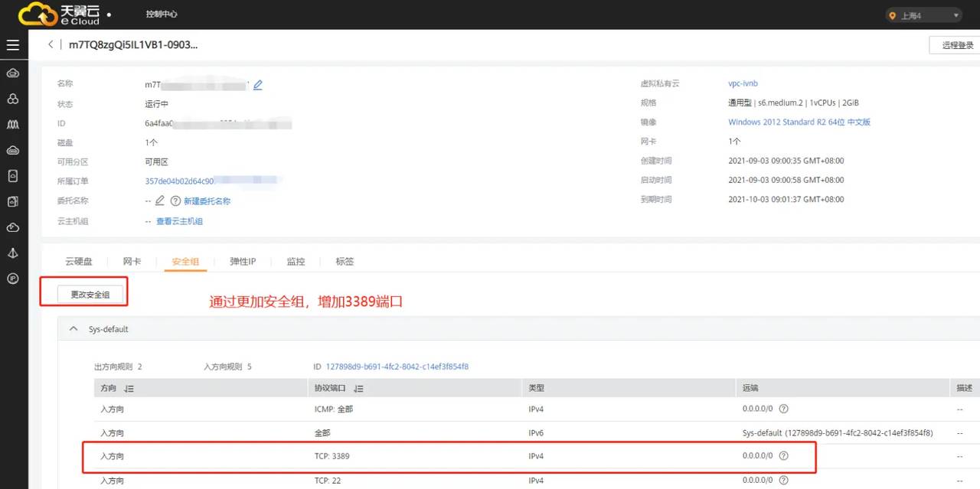Click the 远程登录 button

click(x=955, y=45)
